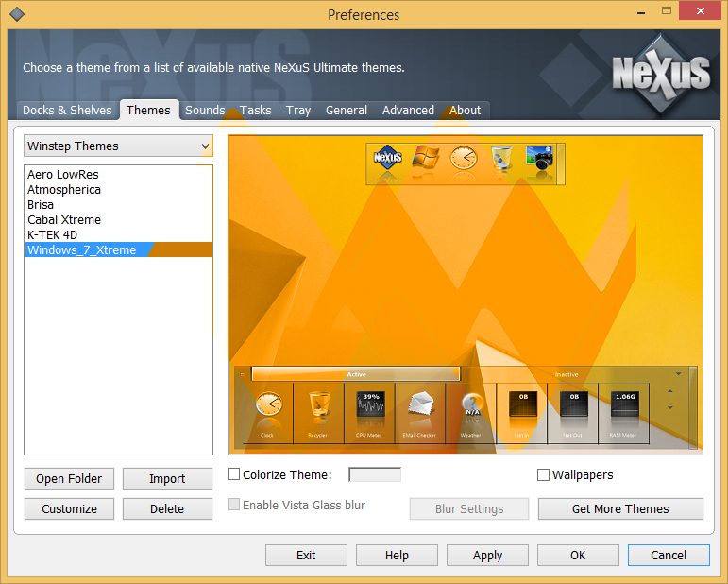This screenshot has height=584, width=728.
Task: Open the Advanced tab
Action: [408, 111]
